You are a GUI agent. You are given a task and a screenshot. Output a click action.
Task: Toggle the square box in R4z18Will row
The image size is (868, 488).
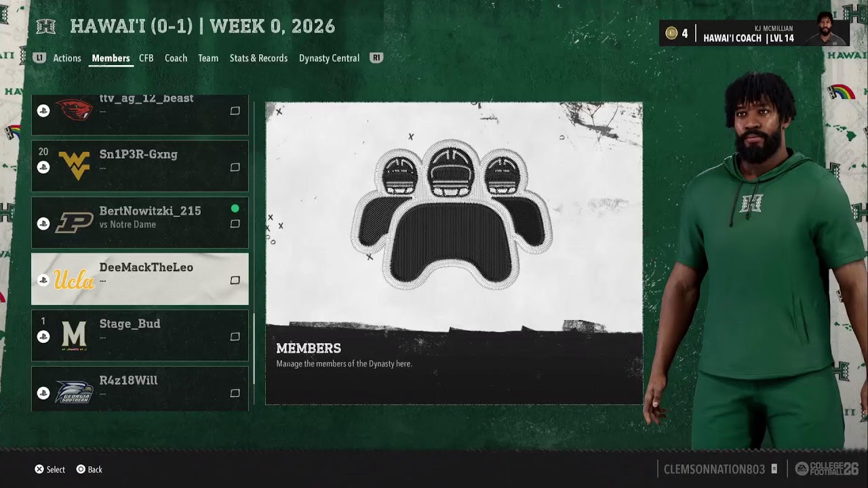coord(235,393)
